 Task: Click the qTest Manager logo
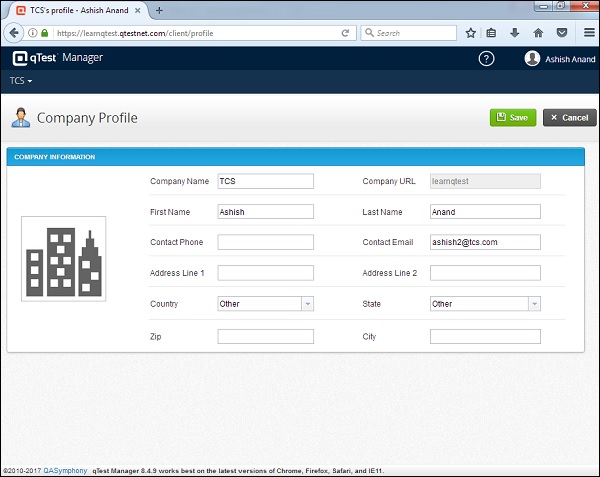pos(57,58)
